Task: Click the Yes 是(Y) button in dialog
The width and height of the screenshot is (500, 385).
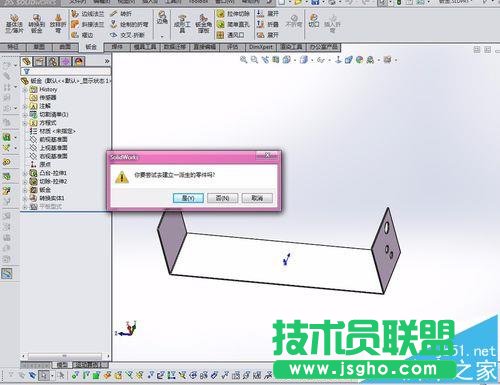Action: click(x=188, y=198)
